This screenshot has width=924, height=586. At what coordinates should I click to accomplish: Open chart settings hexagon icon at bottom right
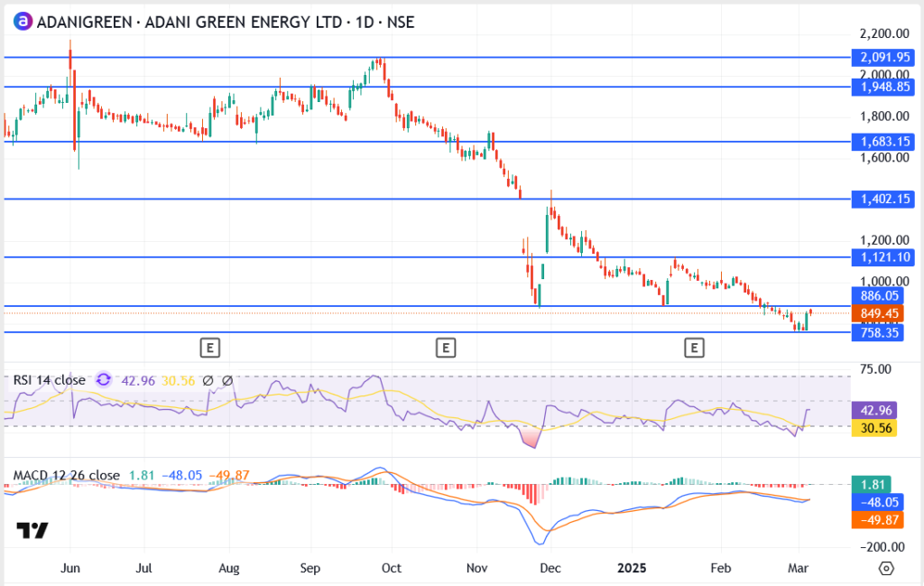[x=886, y=568]
